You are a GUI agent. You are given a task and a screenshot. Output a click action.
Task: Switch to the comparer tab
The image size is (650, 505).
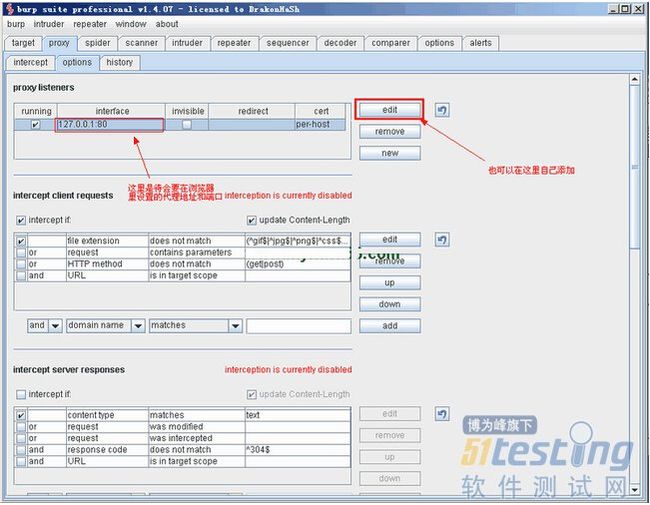(x=390, y=43)
